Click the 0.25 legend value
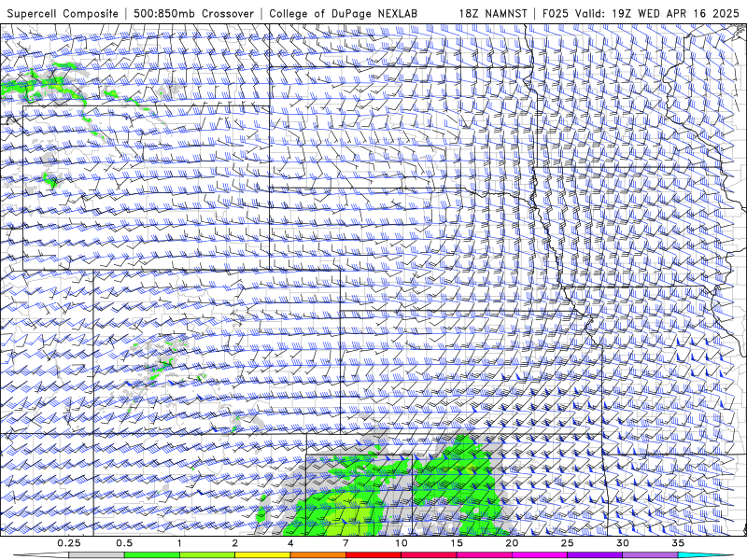This screenshot has height=560, width=747. tap(69, 543)
